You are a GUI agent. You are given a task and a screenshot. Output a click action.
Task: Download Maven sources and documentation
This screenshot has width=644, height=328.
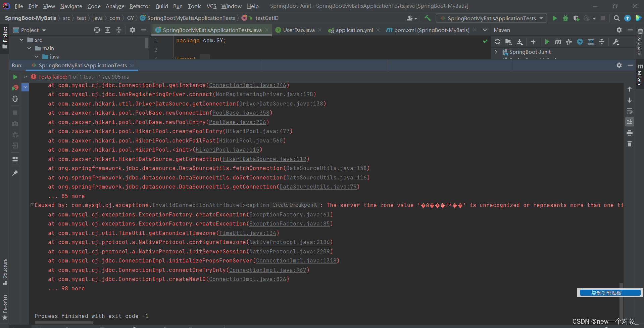click(519, 42)
